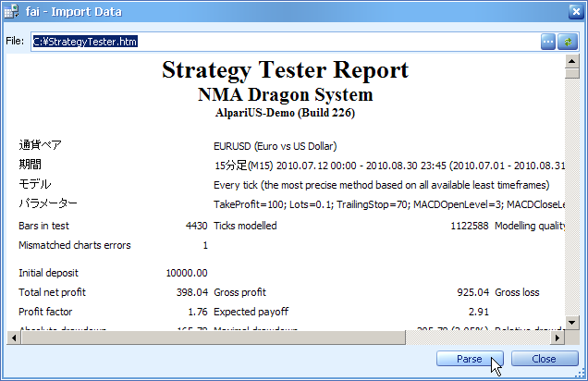Image resolution: width=588 pixels, height=381 pixels.
Task: Click the green refresh file button
Action: (x=568, y=42)
